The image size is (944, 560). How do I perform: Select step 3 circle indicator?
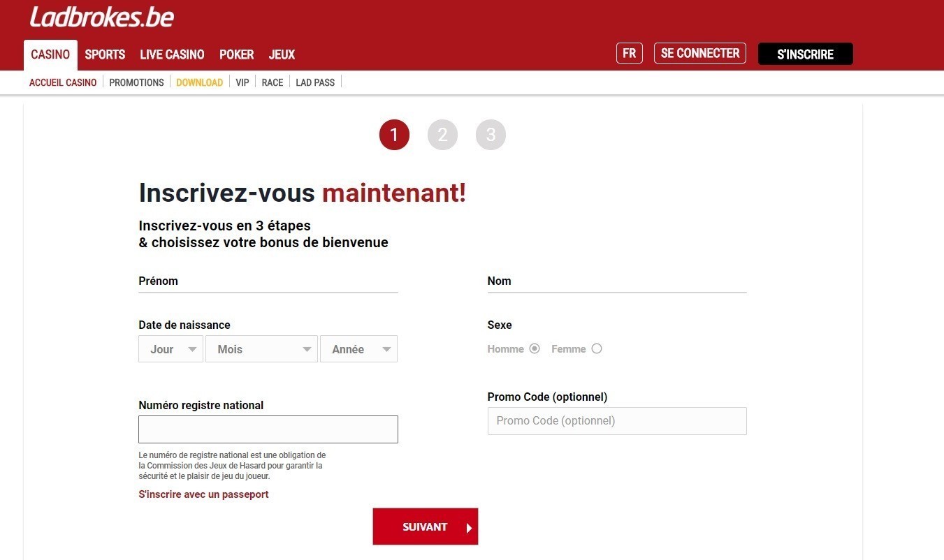coord(491,135)
